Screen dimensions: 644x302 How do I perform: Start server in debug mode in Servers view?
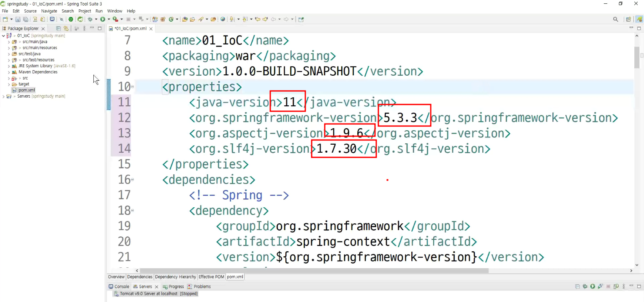(x=585, y=286)
